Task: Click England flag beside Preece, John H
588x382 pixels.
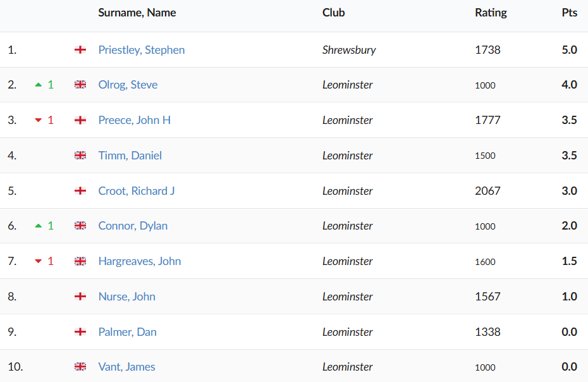Action: (80, 120)
